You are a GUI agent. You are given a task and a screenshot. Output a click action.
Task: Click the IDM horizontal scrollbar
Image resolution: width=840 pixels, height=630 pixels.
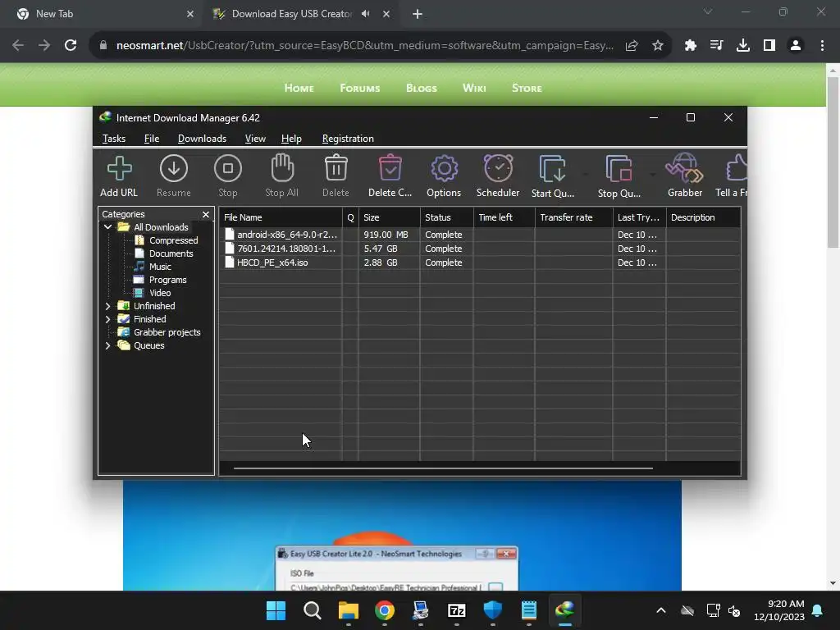click(x=443, y=468)
